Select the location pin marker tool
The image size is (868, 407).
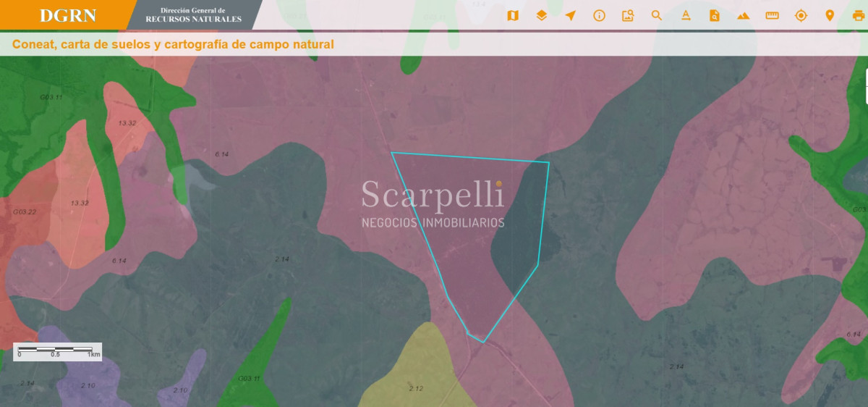pyautogui.click(x=830, y=15)
